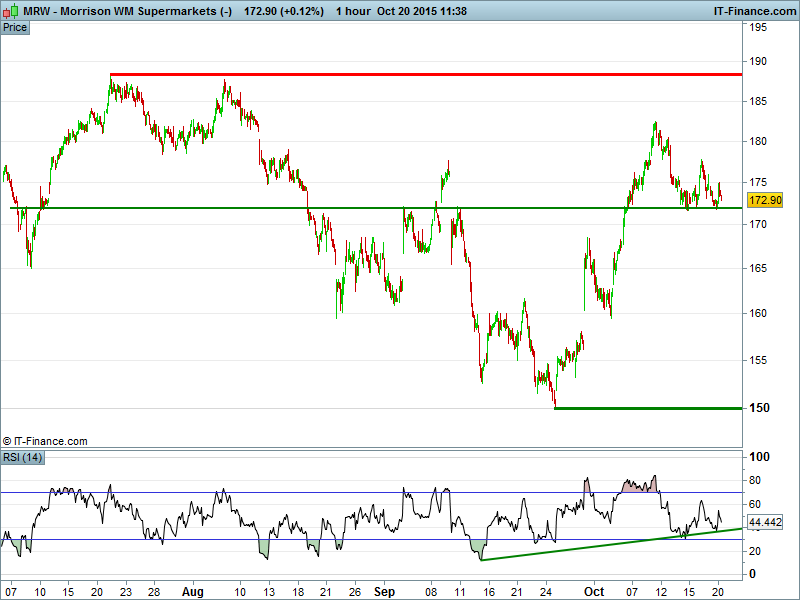Click the RSI (14) indicator label
This screenshot has width=800, height=600.
(x=22, y=457)
